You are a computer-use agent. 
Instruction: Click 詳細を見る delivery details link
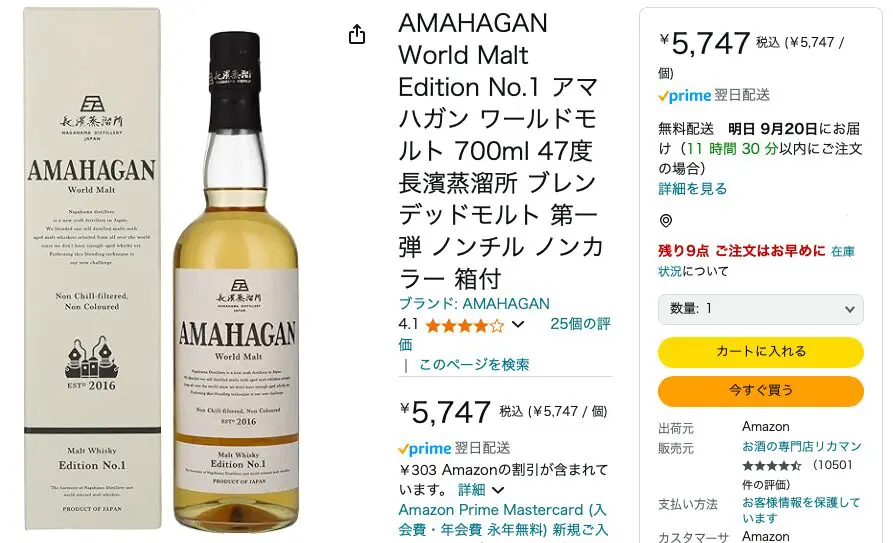(693, 189)
